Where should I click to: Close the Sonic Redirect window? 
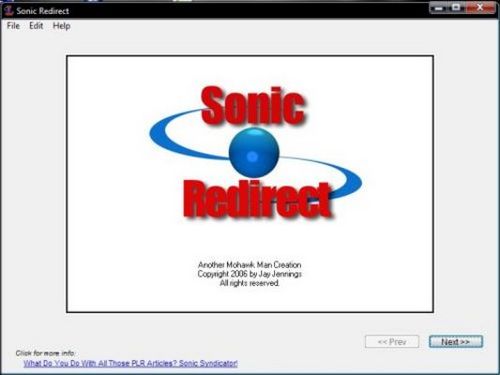click(480, 8)
